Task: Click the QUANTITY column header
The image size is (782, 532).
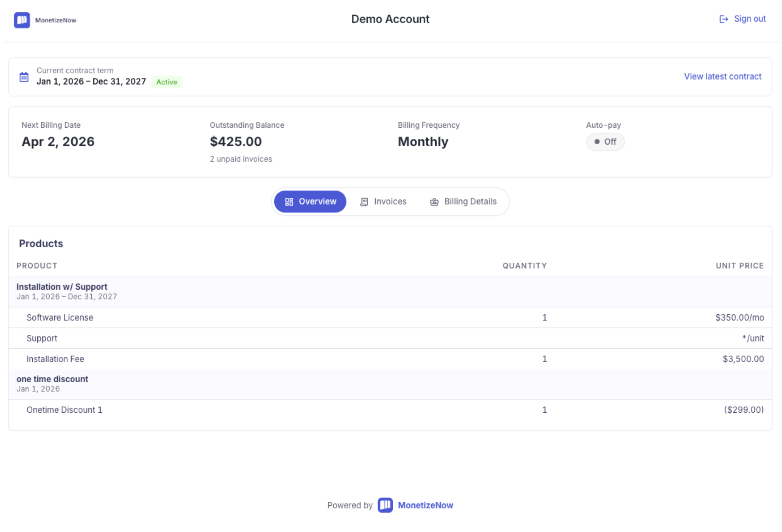Action: click(x=525, y=266)
